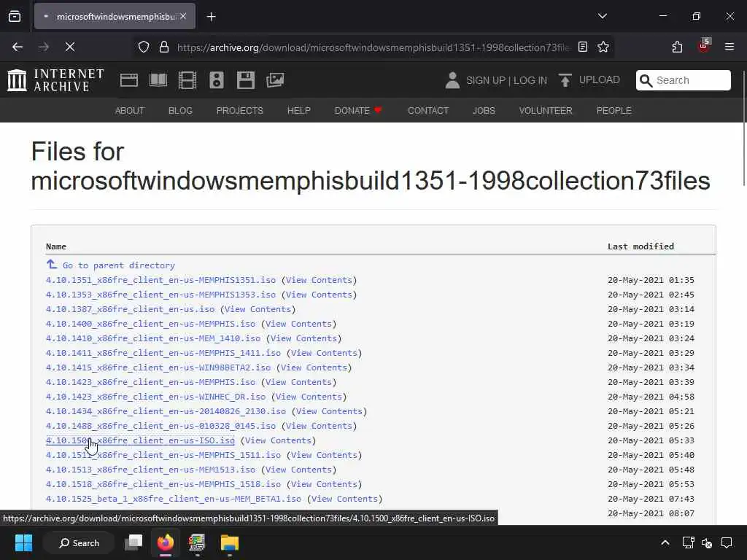Toggle reader view icon

[583, 47]
